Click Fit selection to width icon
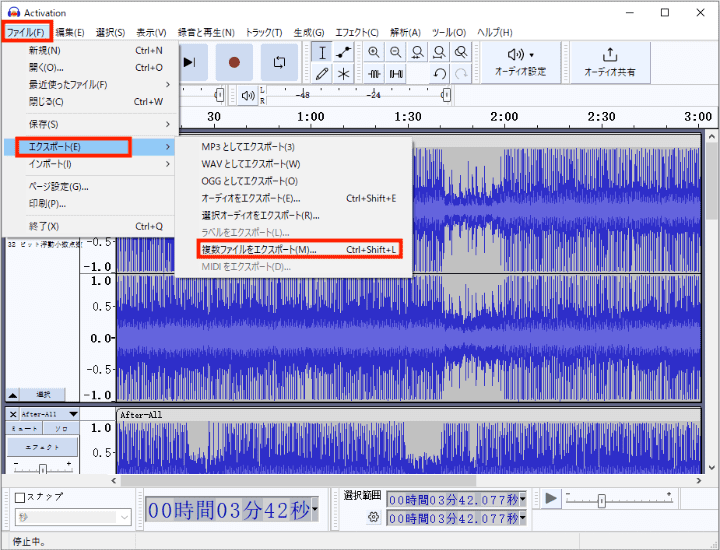720x550 pixels. (417, 52)
